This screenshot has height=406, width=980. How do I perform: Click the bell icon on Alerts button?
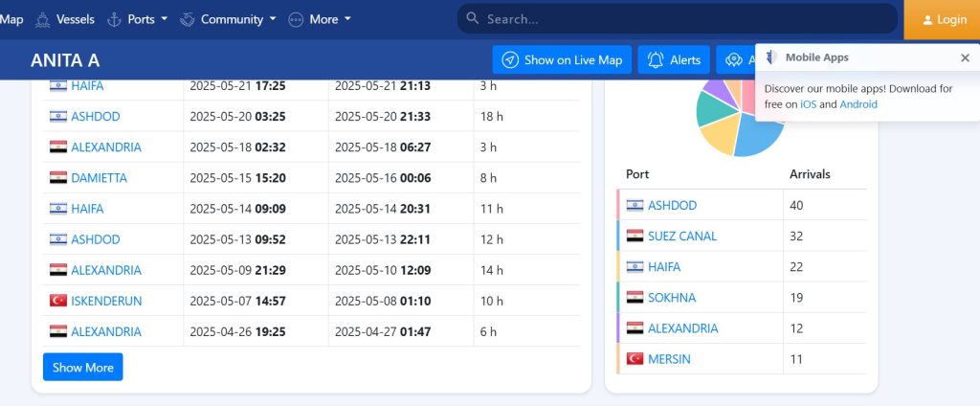656,60
